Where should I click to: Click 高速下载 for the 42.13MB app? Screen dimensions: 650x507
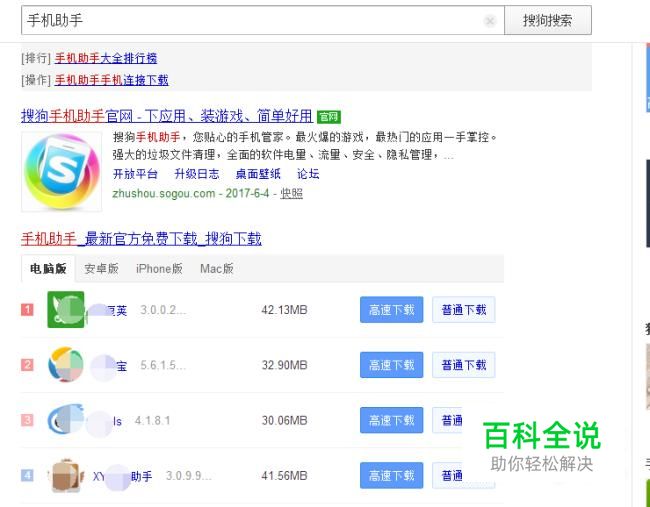click(x=391, y=310)
